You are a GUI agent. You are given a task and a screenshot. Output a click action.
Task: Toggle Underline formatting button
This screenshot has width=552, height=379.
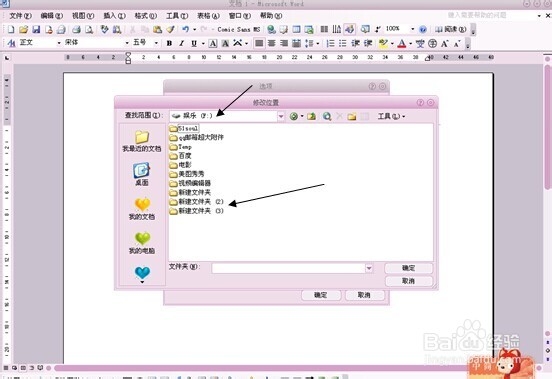[194, 43]
